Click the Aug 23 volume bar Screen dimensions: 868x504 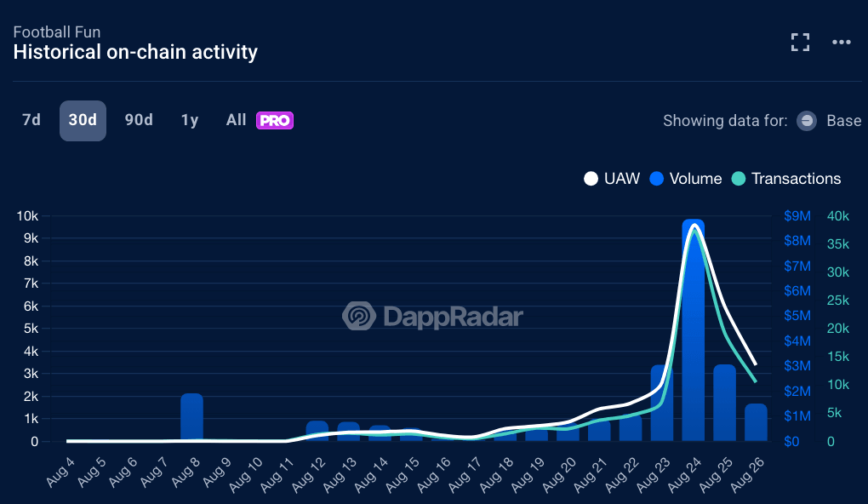pyautogui.click(x=662, y=404)
